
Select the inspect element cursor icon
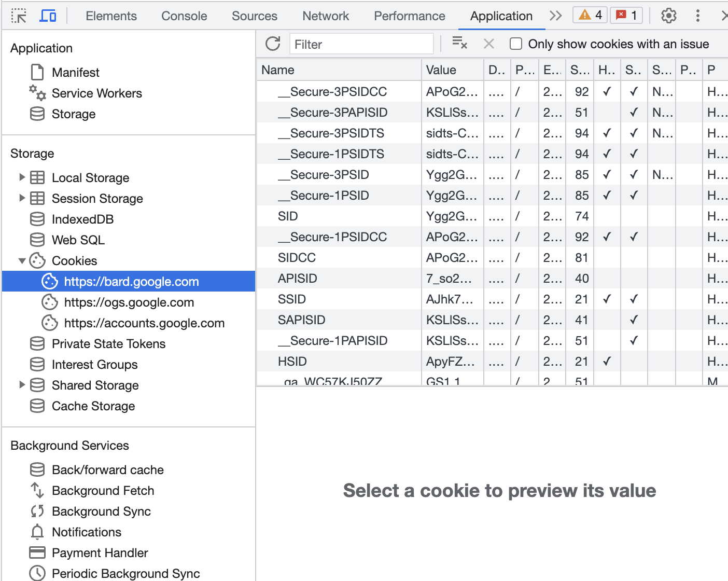tap(19, 16)
